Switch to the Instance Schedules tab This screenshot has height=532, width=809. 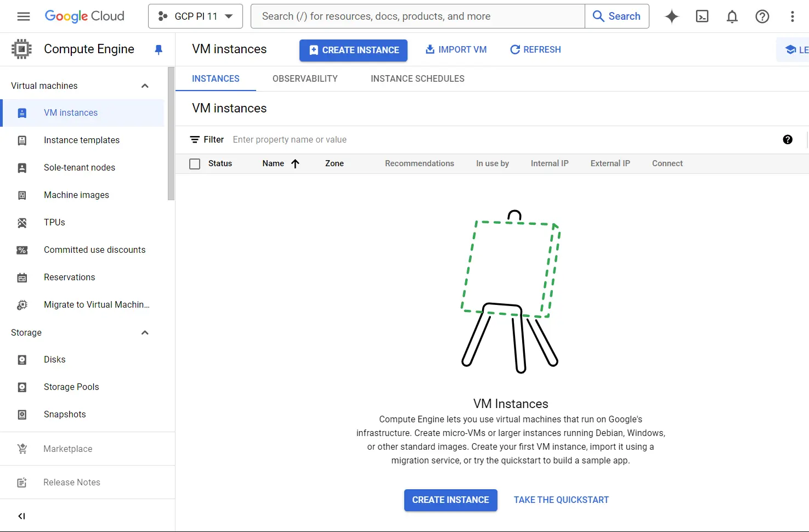pyautogui.click(x=417, y=79)
